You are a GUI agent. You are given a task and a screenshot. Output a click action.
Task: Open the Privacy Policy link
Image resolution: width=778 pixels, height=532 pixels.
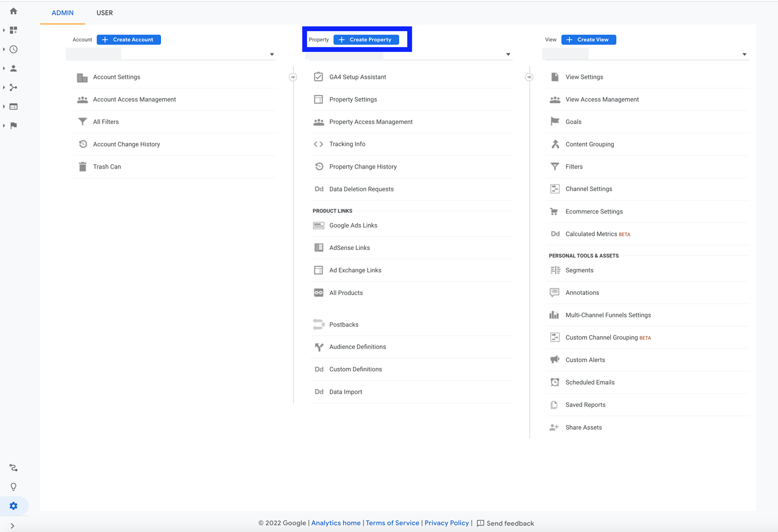point(447,523)
